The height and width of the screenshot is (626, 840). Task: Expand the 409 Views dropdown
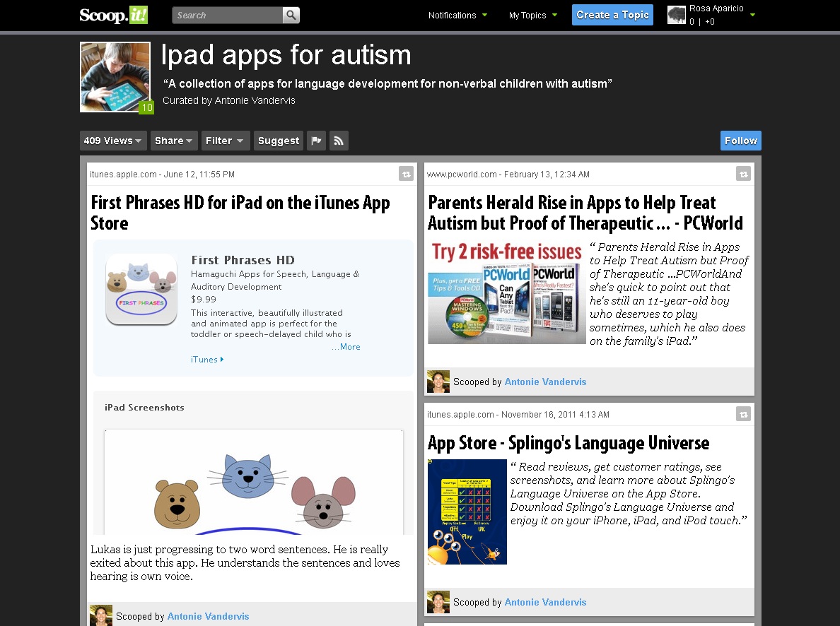(112, 140)
